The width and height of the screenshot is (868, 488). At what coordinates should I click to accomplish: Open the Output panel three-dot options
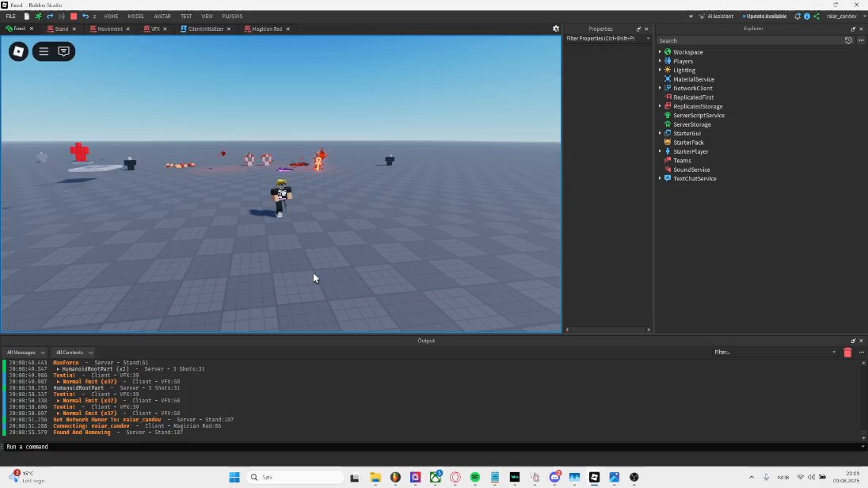click(862, 353)
